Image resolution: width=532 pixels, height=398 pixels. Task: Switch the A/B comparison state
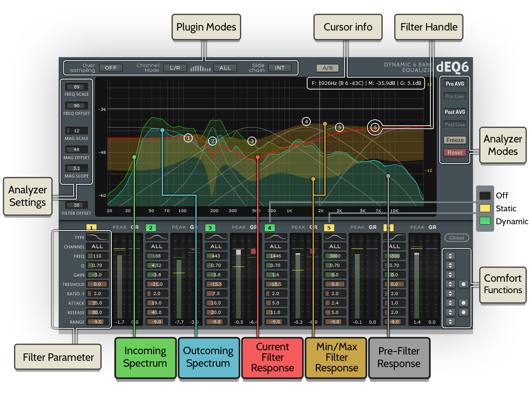pos(327,68)
